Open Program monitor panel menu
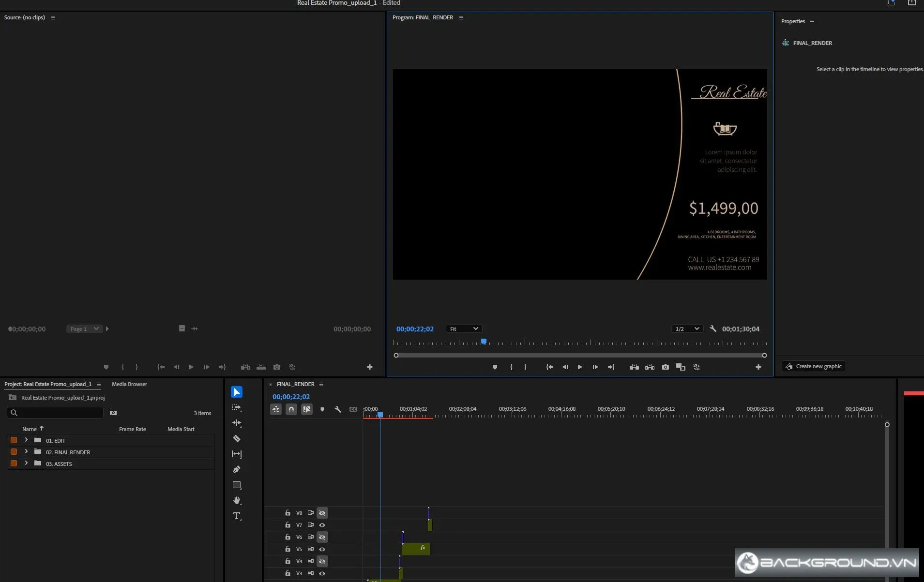This screenshot has height=582, width=924. click(x=461, y=17)
